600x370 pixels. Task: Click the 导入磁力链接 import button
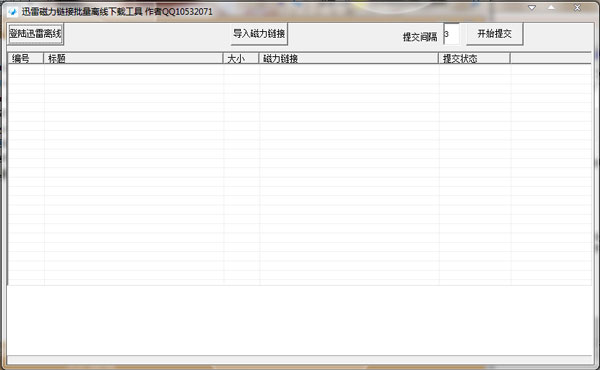[x=259, y=34]
